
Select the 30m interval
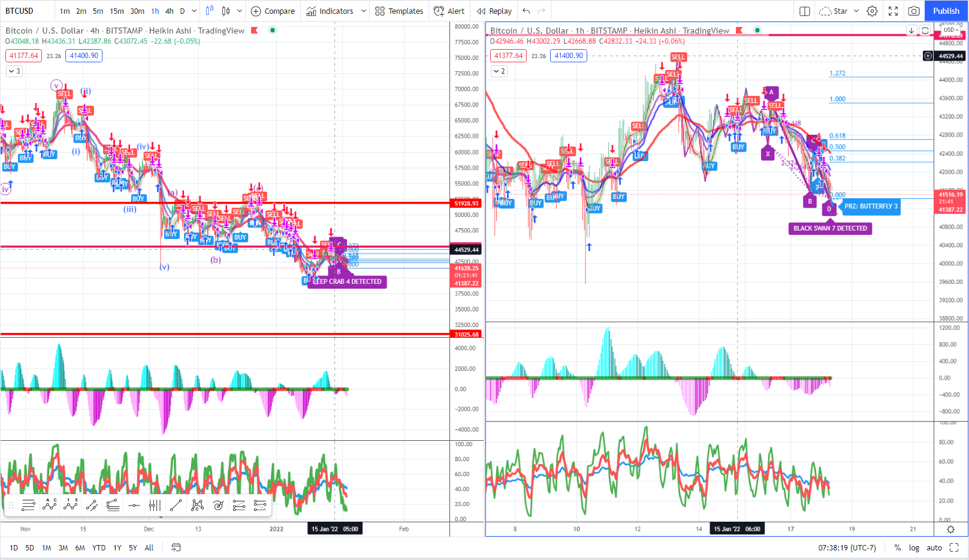(x=137, y=11)
